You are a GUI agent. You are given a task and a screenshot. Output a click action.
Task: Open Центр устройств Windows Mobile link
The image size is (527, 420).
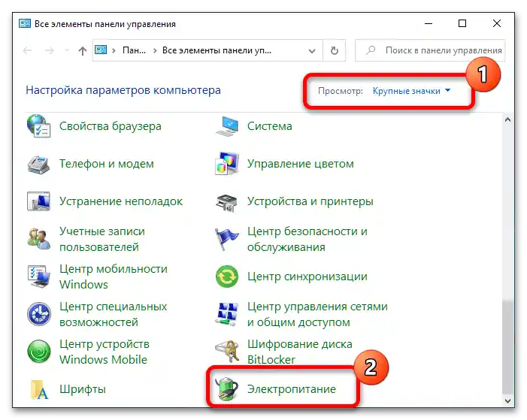click(104, 352)
